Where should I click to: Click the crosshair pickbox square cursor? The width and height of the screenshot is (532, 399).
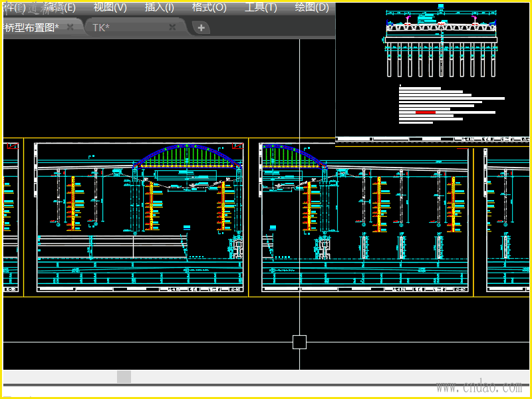(x=299, y=342)
